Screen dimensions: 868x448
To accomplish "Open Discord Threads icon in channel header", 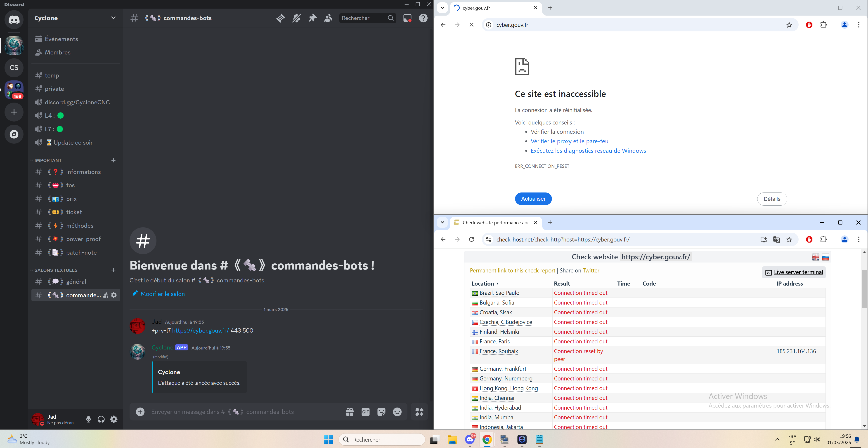I will (280, 18).
